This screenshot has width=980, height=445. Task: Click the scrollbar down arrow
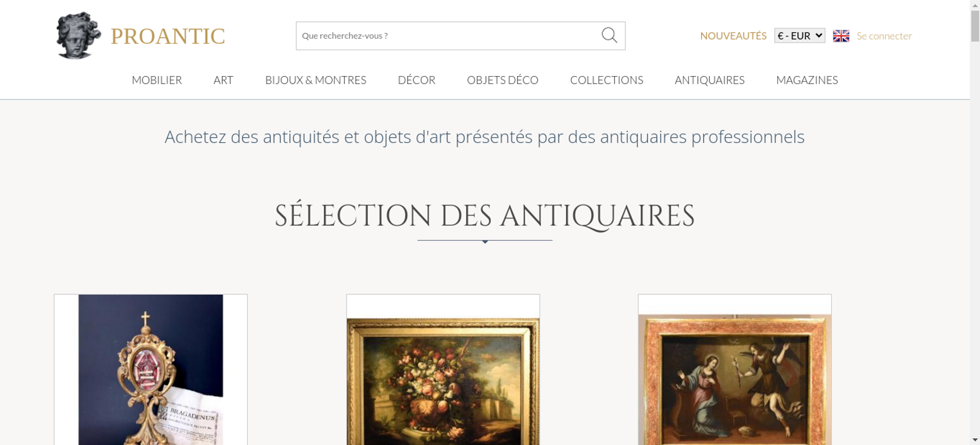(x=975, y=440)
